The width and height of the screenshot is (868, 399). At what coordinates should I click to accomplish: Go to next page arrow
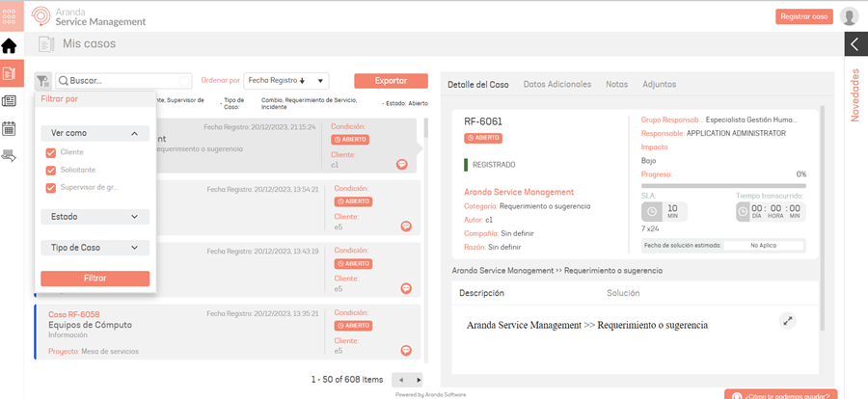(x=419, y=380)
